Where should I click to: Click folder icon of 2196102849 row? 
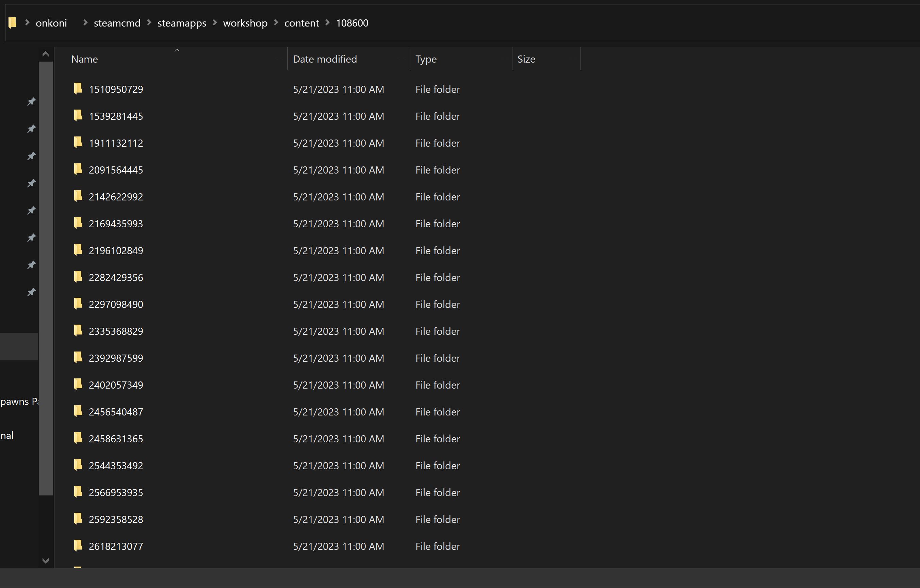pyautogui.click(x=78, y=250)
